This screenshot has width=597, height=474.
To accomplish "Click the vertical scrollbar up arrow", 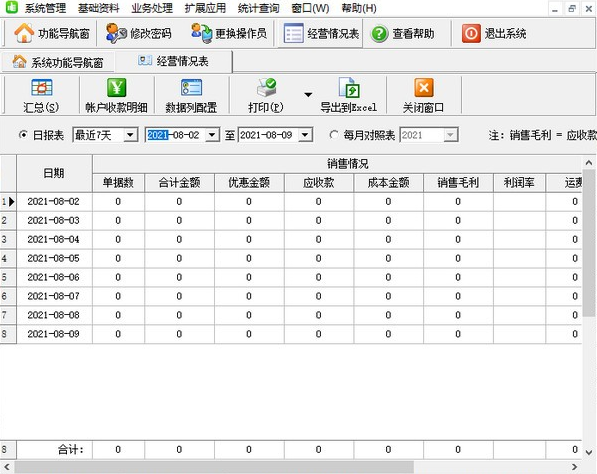I will (589, 163).
